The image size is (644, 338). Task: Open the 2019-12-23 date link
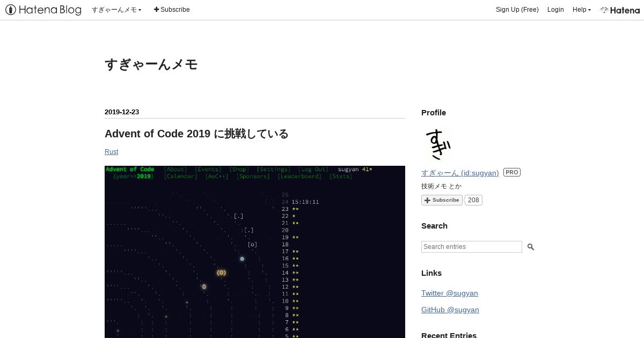pos(122,112)
